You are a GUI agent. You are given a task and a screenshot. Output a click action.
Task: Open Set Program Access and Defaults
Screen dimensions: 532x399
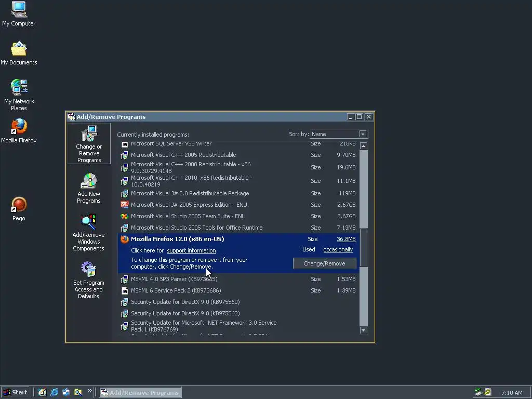88,280
